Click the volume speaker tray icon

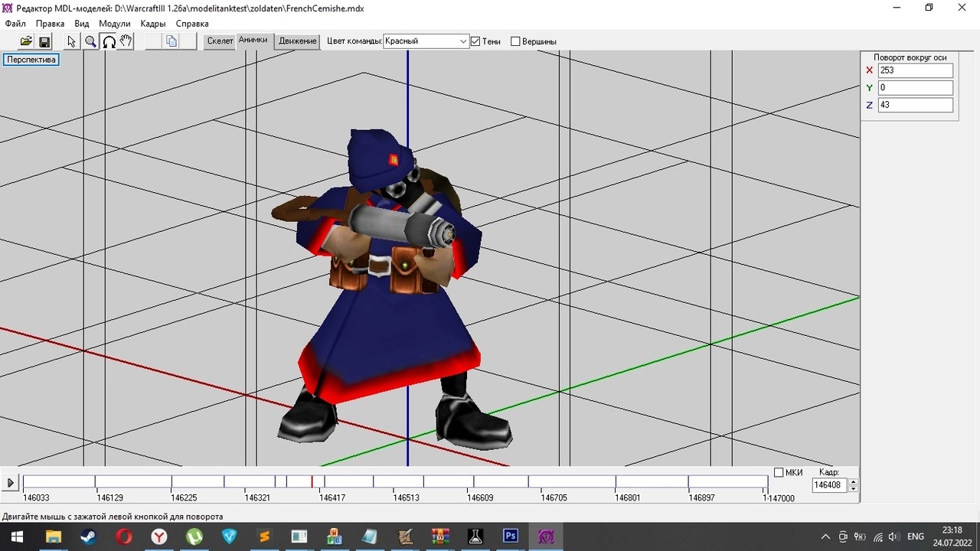(x=893, y=536)
